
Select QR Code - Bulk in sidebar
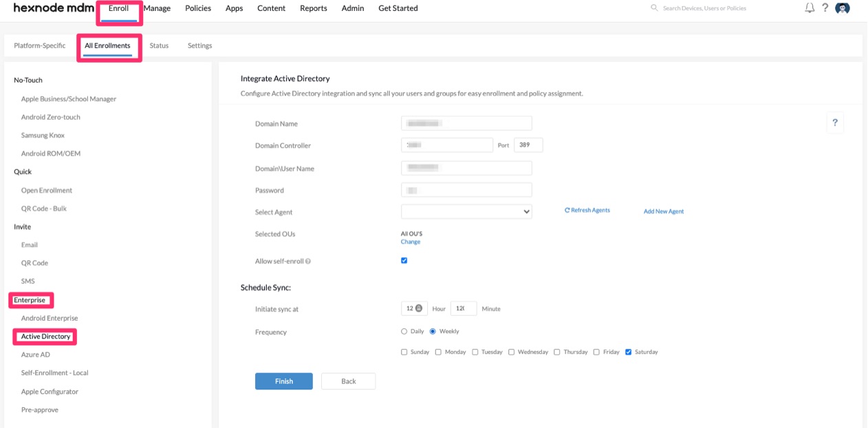click(44, 208)
